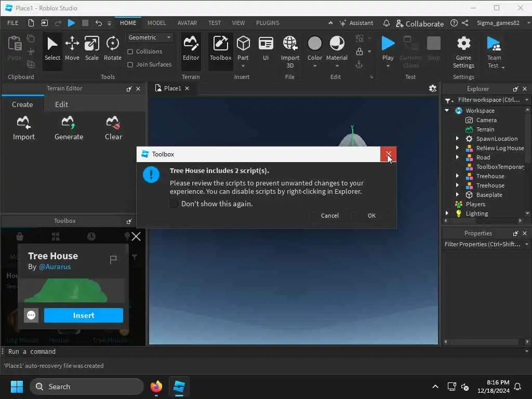Screen dimensions: 532x399
Task: Expand the ReNew Log House node
Action: (x=457, y=148)
